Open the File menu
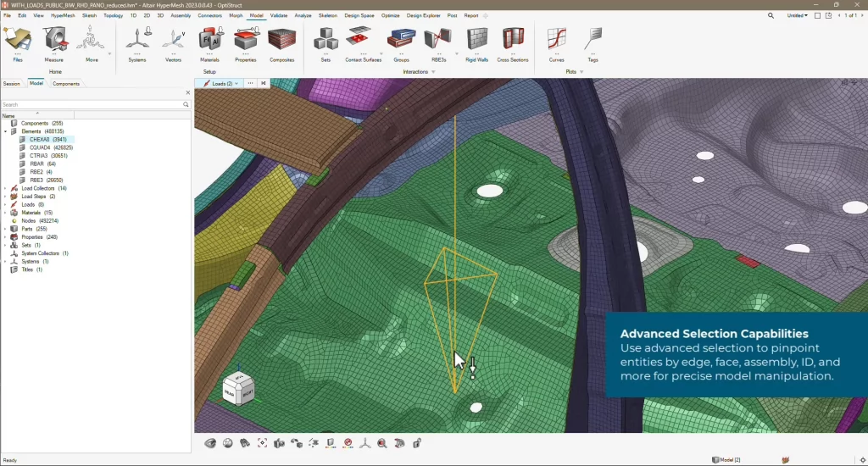 click(x=7, y=15)
